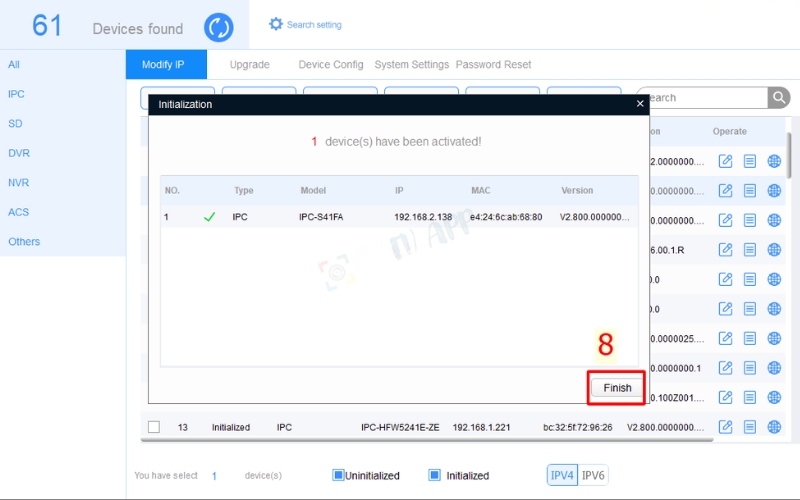Filter devices by Others category
The width and height of the screenshot is (800, 500).
[24, 241]
